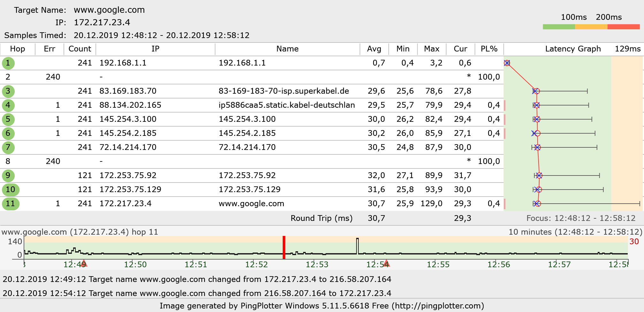Click the hop 8 row number
This screenshot has width=644, height=312.
coord(8,161)
